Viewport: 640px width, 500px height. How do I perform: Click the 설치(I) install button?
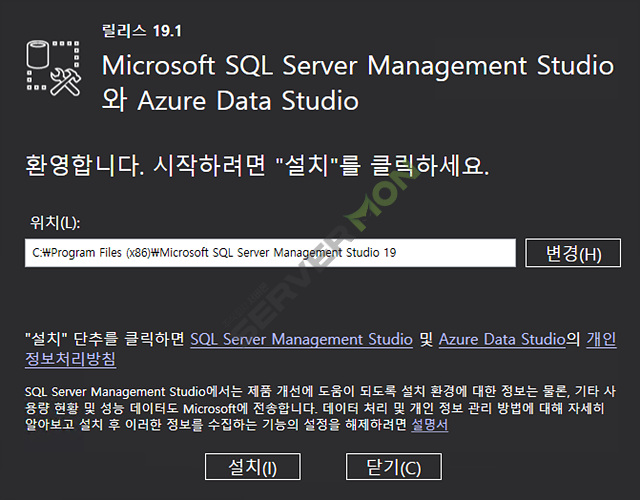(253, 467)
